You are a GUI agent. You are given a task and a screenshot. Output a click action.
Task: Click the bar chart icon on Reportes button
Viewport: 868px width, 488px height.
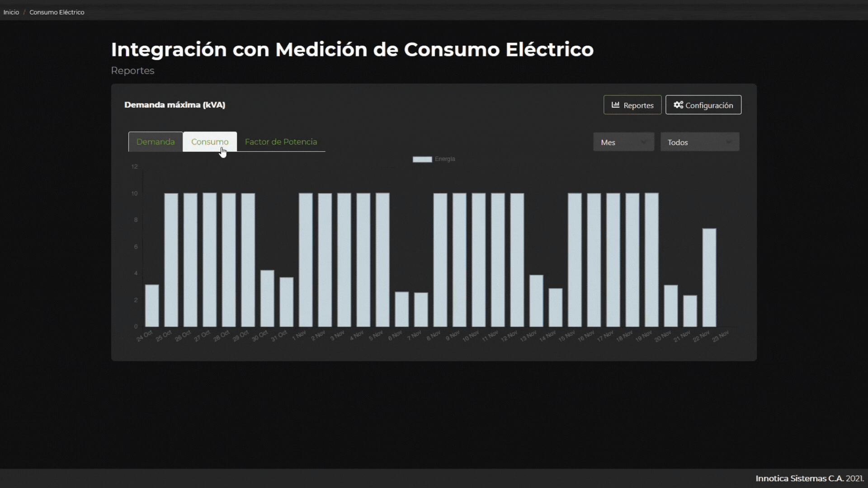coord(615,105)
